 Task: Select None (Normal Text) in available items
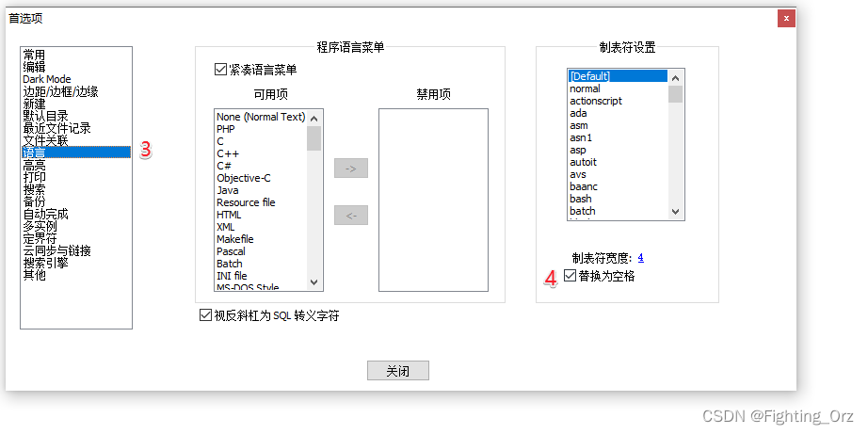pyautogui.click(x=261, y=117)
